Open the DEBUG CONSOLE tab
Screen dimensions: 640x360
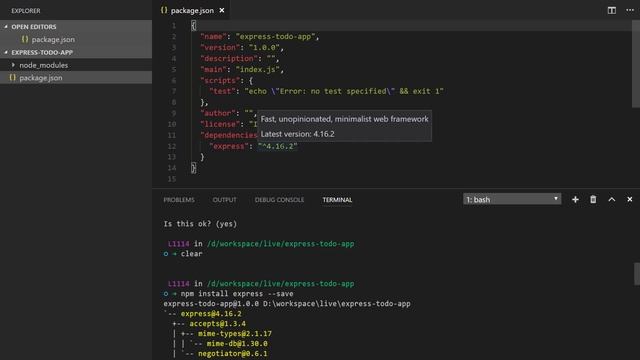[279, 200]
